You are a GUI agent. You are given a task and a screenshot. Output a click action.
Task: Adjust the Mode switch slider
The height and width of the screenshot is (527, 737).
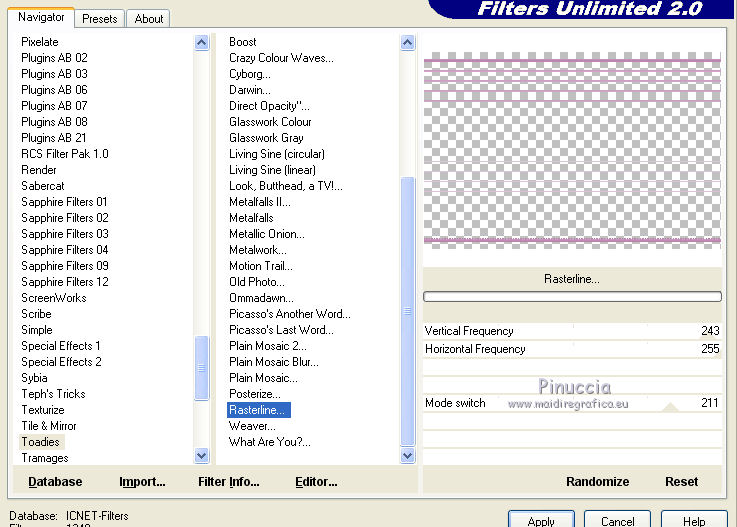(572, 403)
